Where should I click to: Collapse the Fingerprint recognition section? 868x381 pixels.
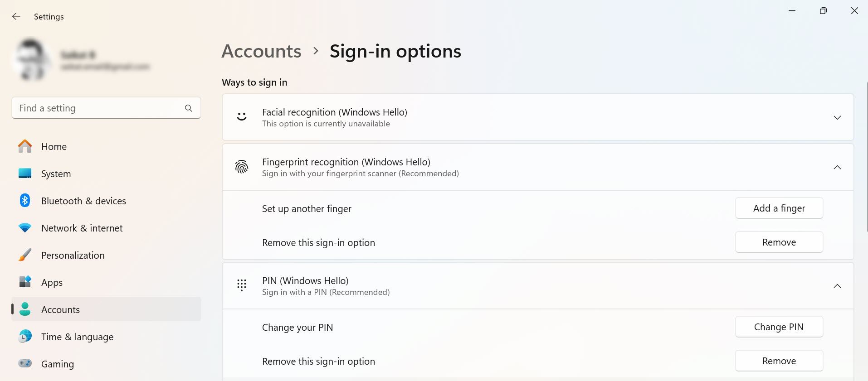(x=837, y=167)
